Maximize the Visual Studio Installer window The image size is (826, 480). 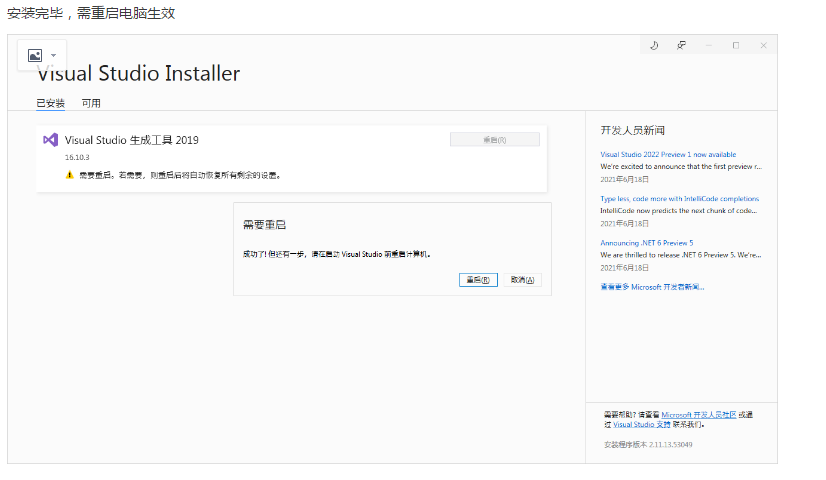pos(736,46)
